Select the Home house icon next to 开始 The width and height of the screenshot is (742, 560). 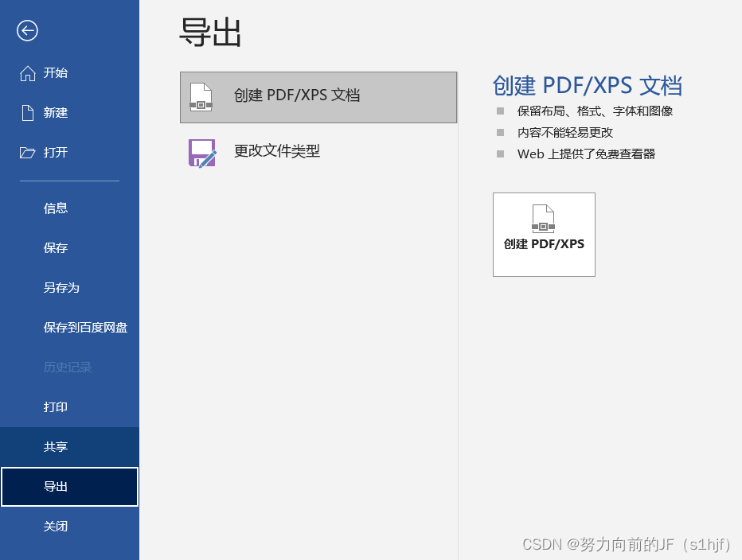(x=25, y=73)
